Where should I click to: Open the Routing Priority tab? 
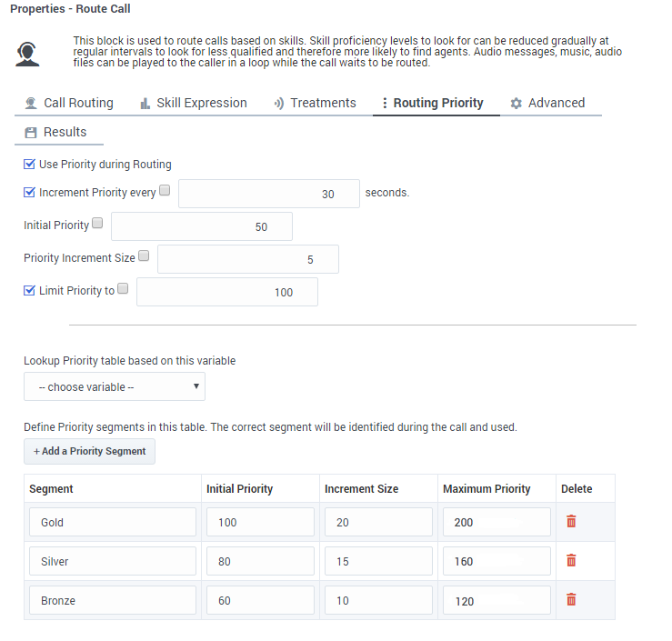pos(436,103)
